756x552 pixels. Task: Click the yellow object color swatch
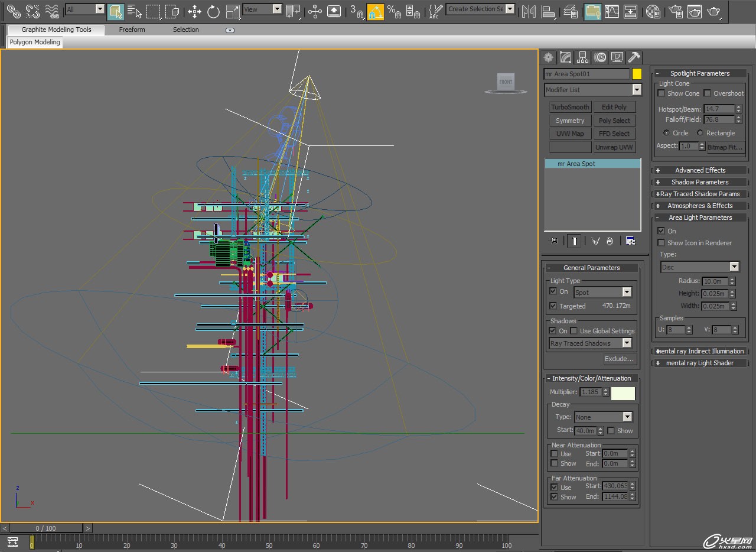637,74
